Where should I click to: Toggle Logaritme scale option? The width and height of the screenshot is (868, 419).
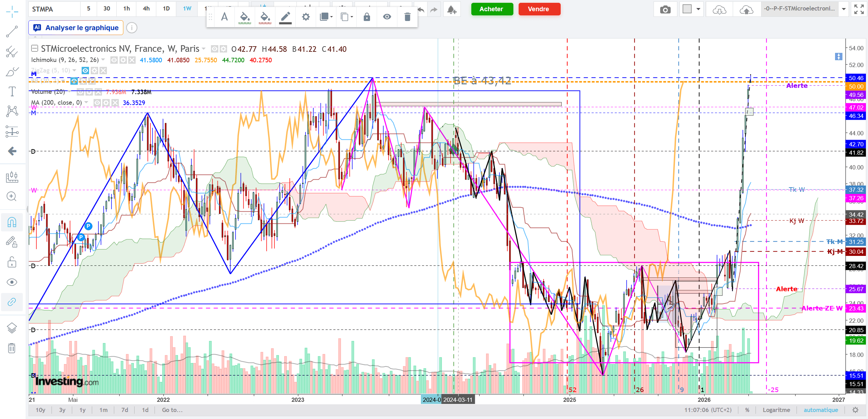coord(776,410)
